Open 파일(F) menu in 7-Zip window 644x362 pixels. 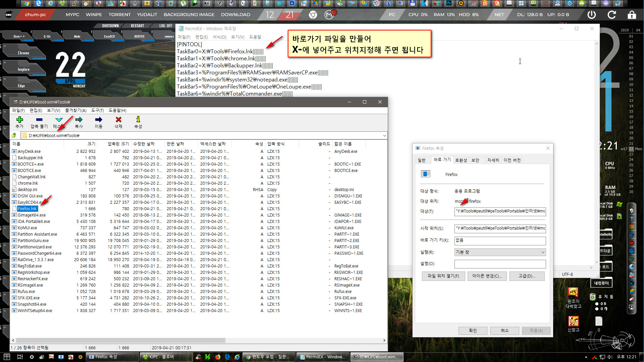click(x=18, y=110)
